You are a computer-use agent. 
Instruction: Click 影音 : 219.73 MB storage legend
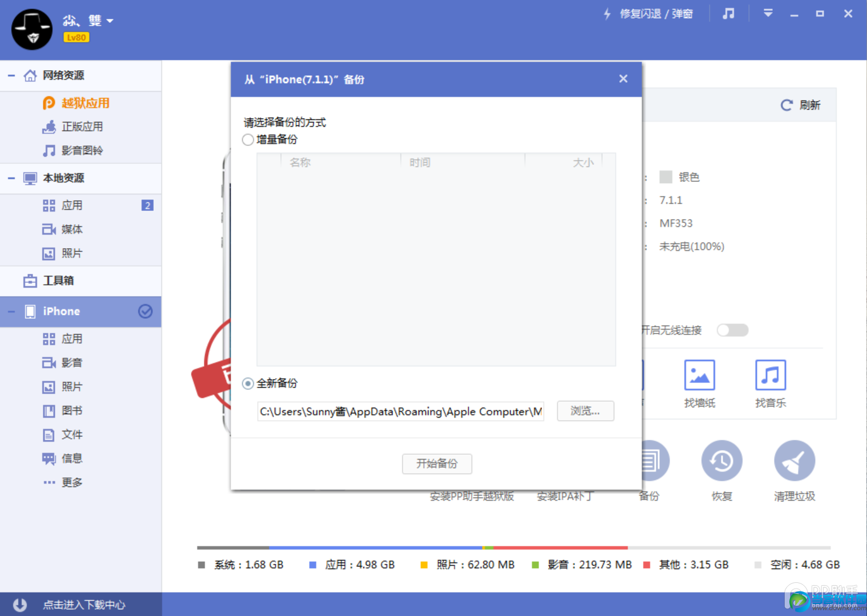582,565
